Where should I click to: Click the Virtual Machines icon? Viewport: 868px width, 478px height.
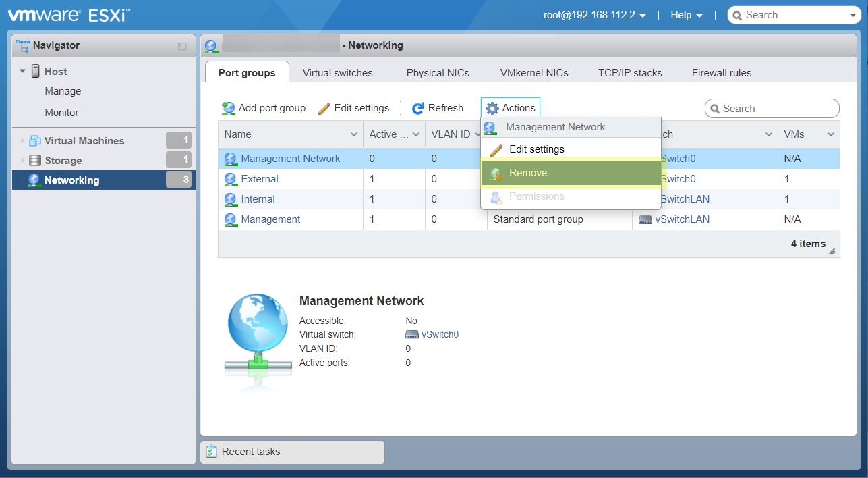click(x=35, y=140)
